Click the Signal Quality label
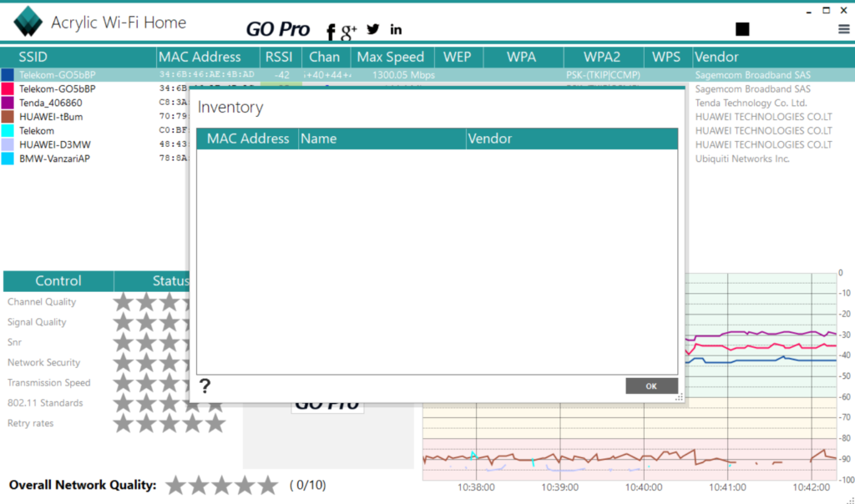Screen dimensions: 855x504 37,322
